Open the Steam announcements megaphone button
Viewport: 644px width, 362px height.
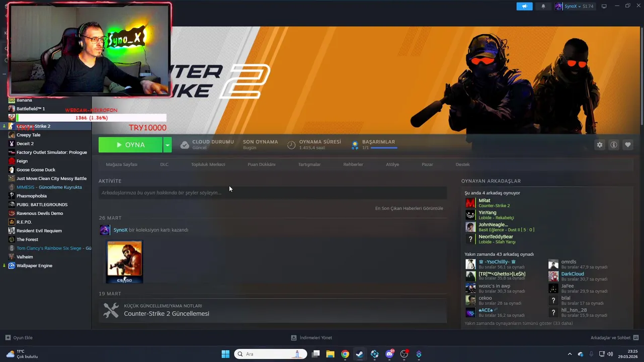tap(524, 7)
